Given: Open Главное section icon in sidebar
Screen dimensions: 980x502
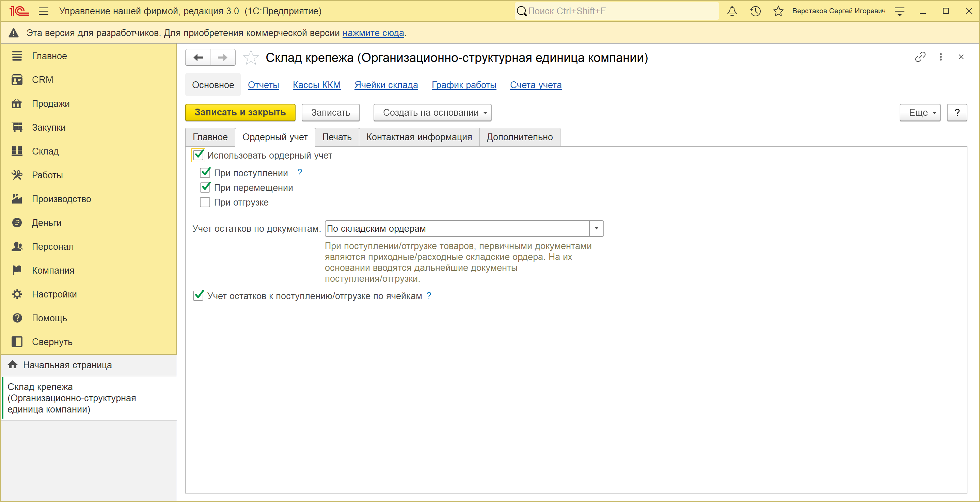Looking at the screenshot, I should 17,56.
